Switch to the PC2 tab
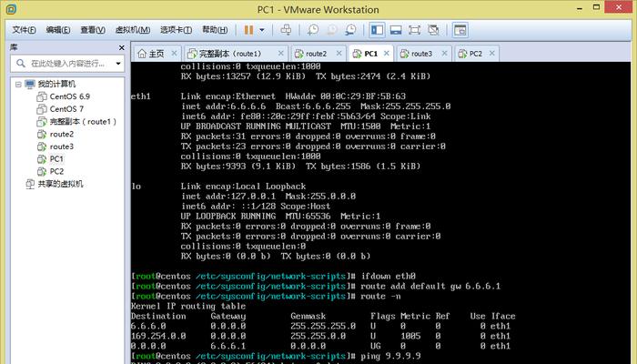This screenshot has width=637, height=364. coord(476,54)
